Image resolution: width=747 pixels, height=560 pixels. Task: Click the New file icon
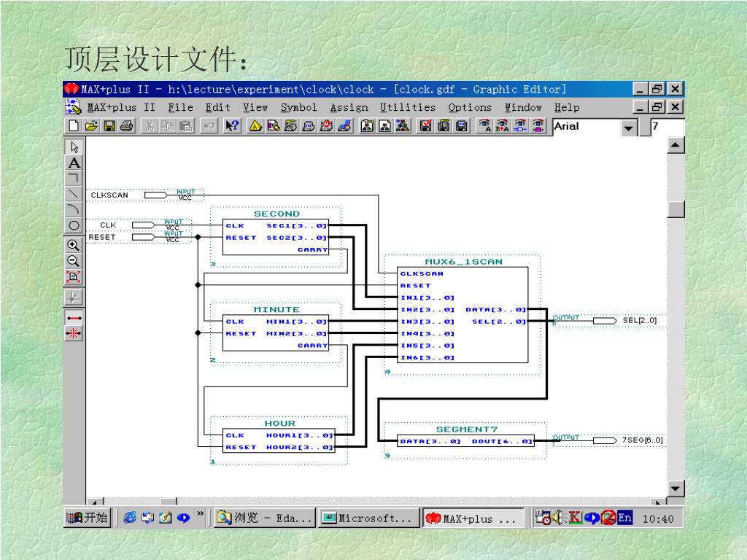click(74, 125)
